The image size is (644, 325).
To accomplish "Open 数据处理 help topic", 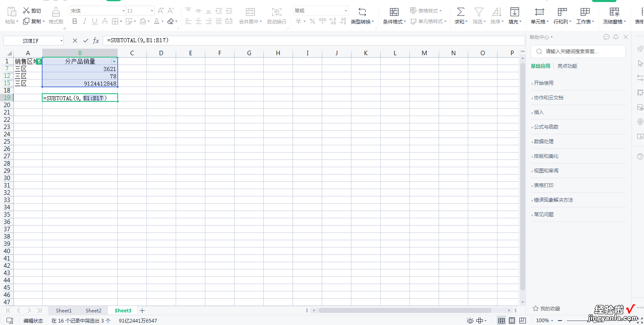I will (x=544, y=142).
